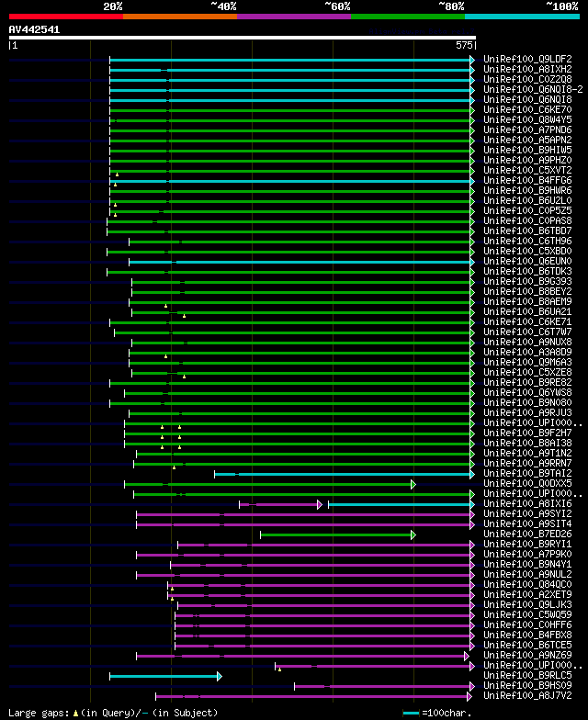
Task: Click the purple alignment bar for B9RYI1
Action: [x=325, y=546]
